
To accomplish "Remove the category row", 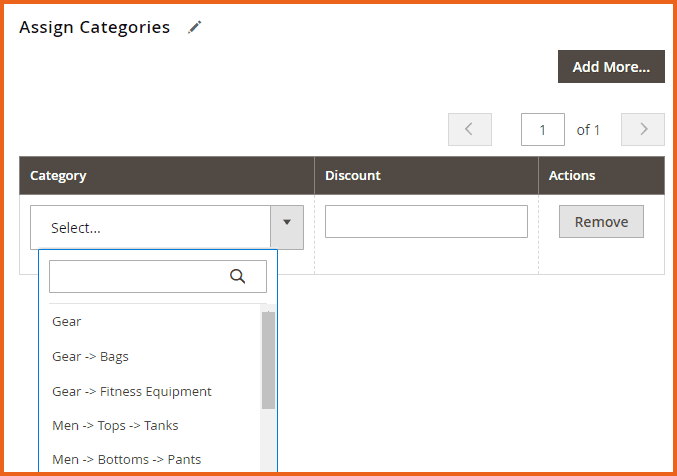I will [x=601, y=222].
